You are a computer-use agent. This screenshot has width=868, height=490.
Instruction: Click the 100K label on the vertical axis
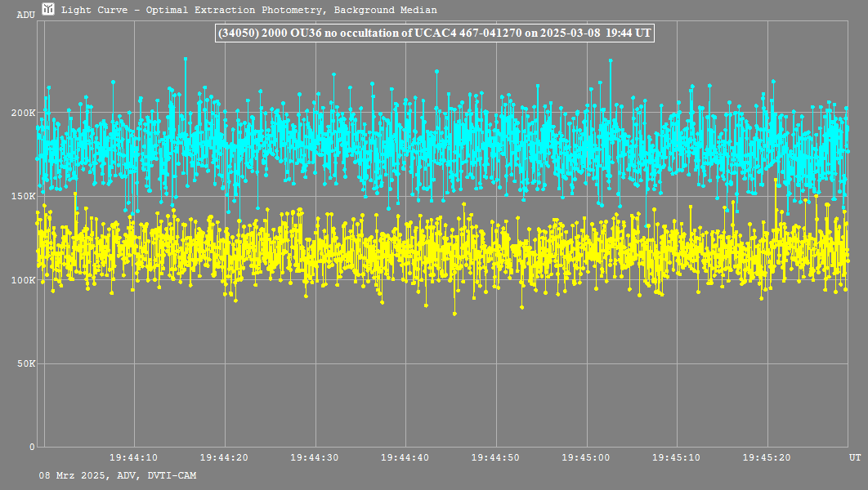25,280
